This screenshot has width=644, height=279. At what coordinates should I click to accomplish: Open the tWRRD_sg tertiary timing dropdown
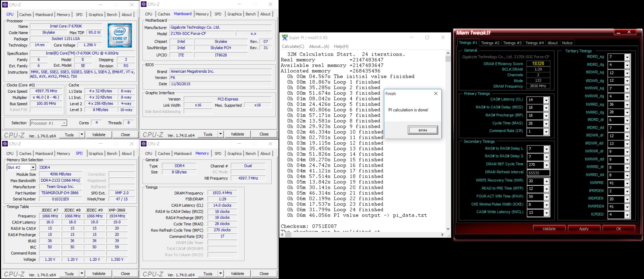(627, 105)
